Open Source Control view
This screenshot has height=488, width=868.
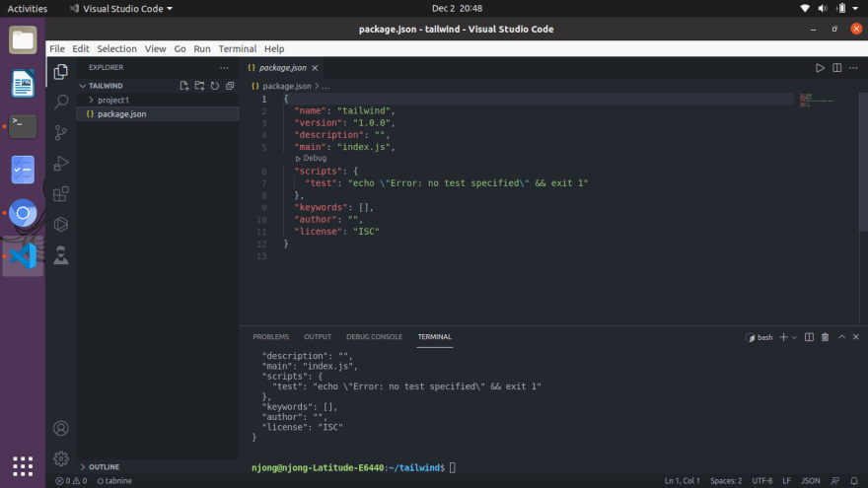(61, 133)
